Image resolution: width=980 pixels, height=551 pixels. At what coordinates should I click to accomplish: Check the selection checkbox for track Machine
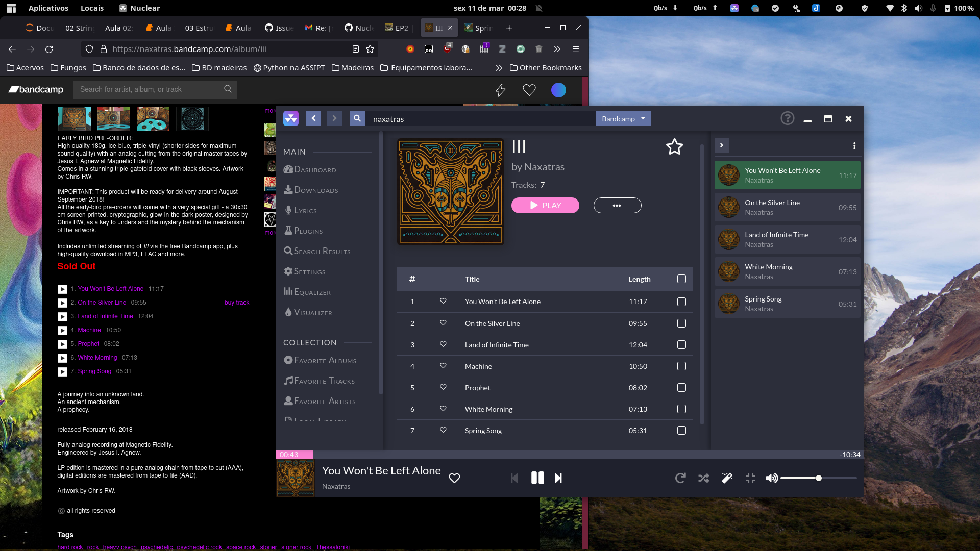tap(681, 366)
